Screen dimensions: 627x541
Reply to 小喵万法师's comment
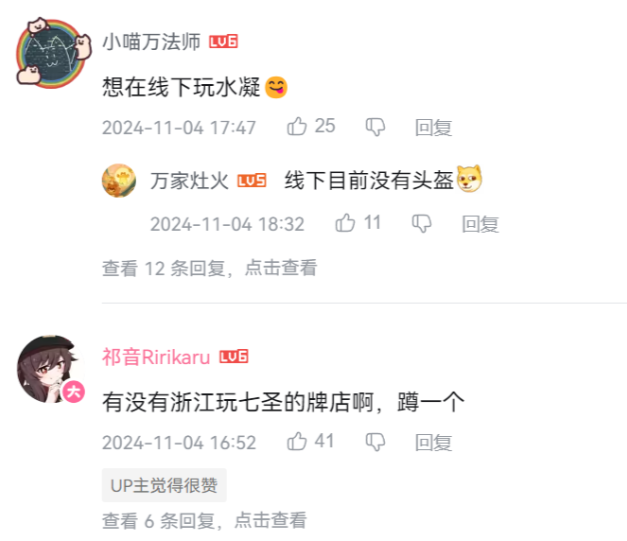tap(433, 128)
